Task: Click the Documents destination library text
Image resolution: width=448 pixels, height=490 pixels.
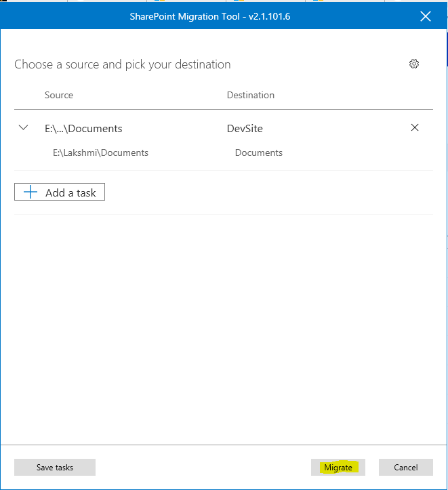Action: tap(259, 152)
